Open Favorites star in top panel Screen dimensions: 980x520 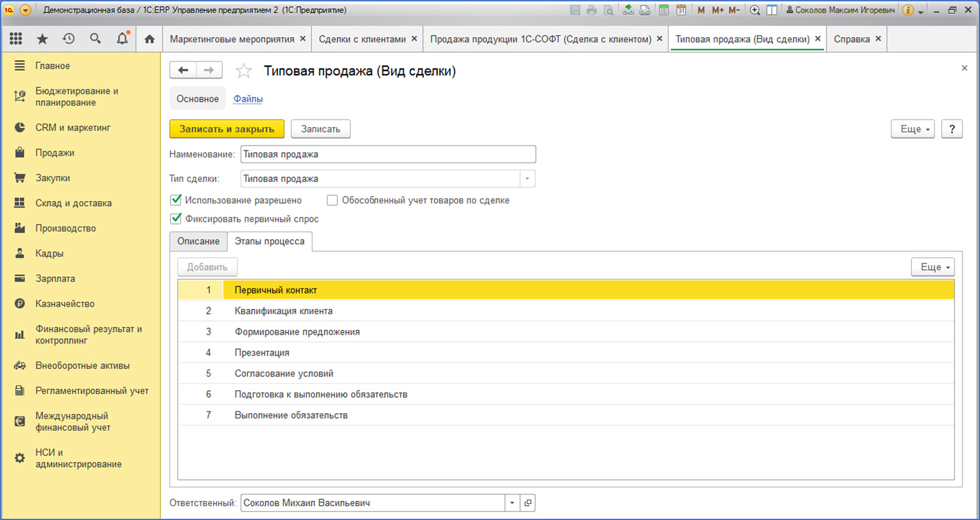[42, 39]
